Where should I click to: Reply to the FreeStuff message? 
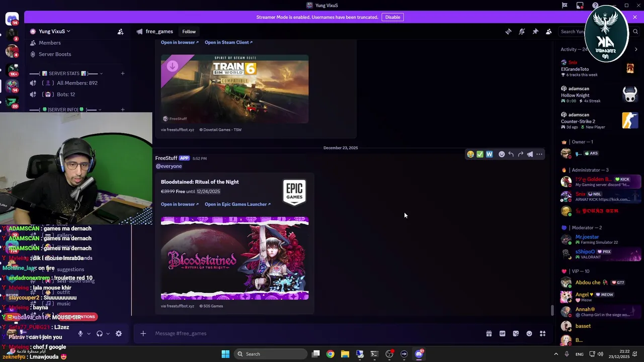click(x=511, y=154)
